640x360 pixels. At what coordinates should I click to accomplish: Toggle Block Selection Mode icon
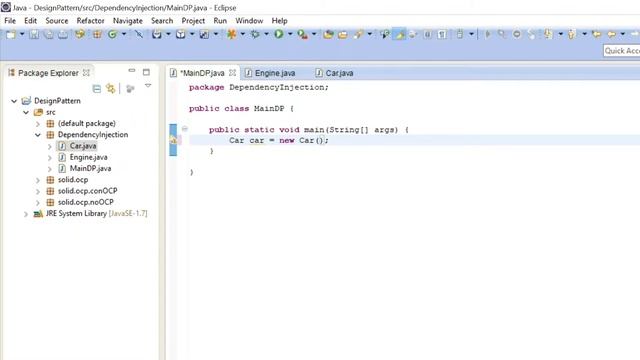click(427, 35)
